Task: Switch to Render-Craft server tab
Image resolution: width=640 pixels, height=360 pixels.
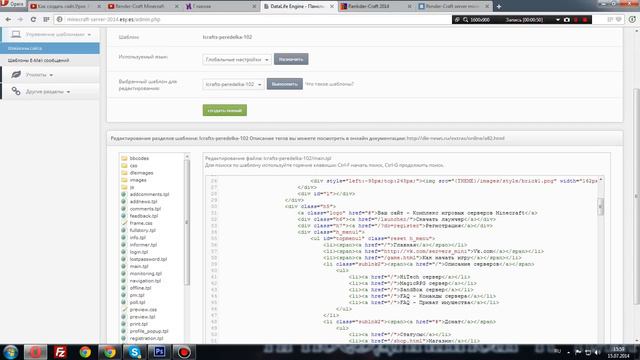Action: click(x=454, y=7)
